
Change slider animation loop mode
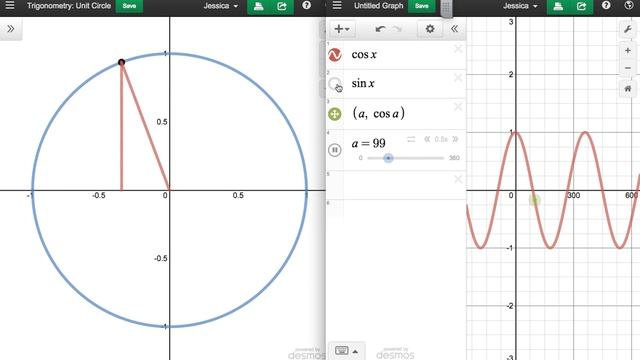coord(411,139)
